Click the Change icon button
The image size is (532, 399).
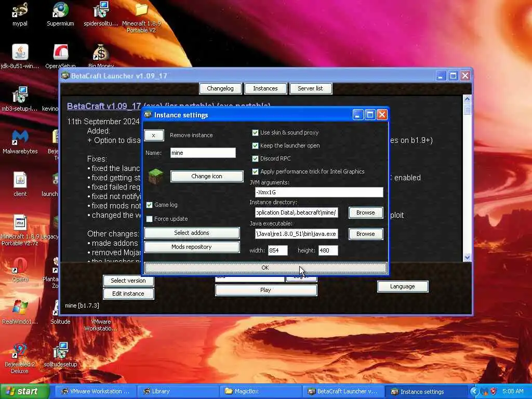(x=207, y=176)
